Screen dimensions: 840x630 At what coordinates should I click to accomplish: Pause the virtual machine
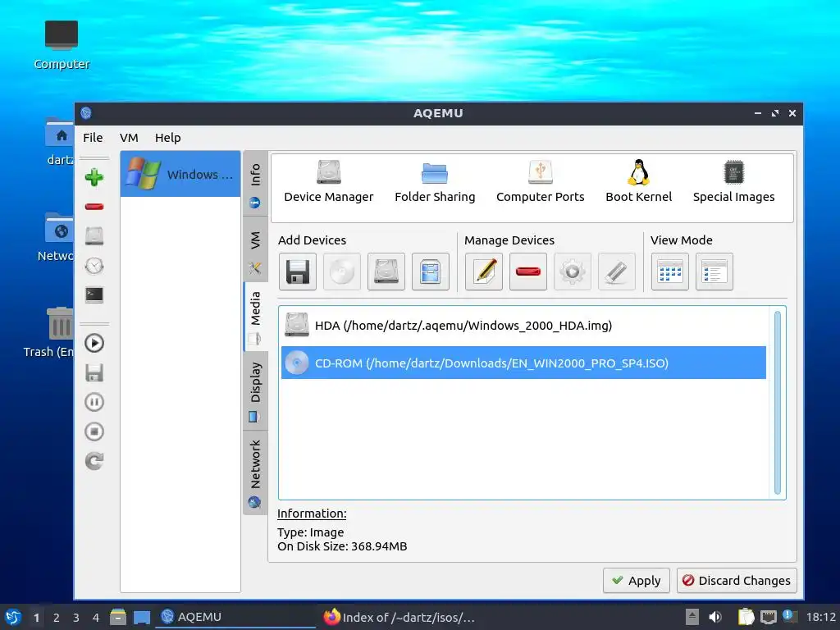[94, 402]
